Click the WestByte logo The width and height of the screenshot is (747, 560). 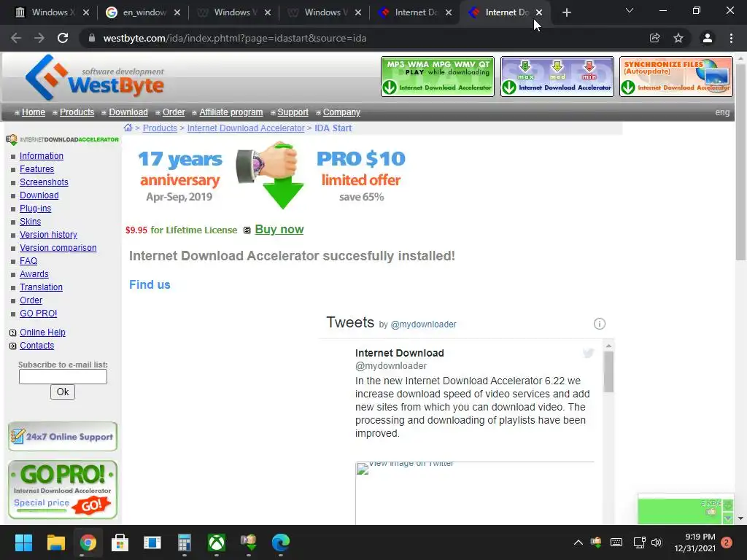94,77
